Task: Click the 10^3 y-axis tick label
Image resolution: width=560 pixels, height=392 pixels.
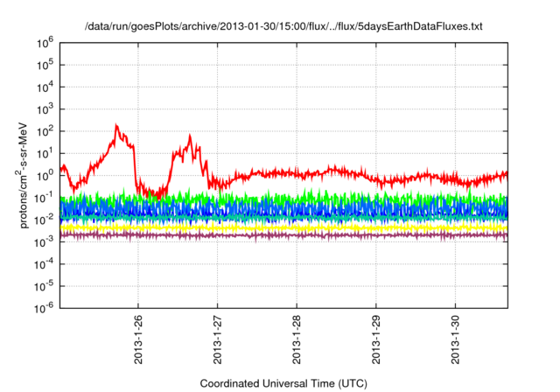Action: tap(45, 109)
